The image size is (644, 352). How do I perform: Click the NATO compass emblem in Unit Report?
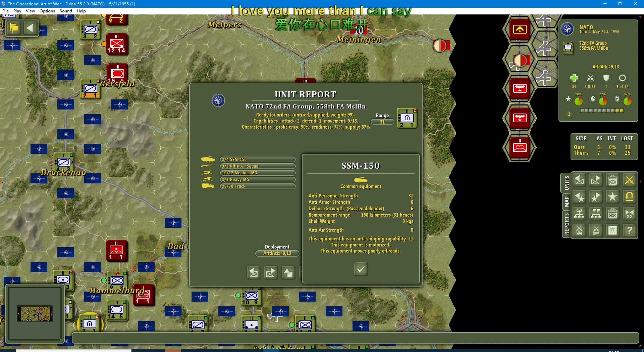click(x=218, y=100)
